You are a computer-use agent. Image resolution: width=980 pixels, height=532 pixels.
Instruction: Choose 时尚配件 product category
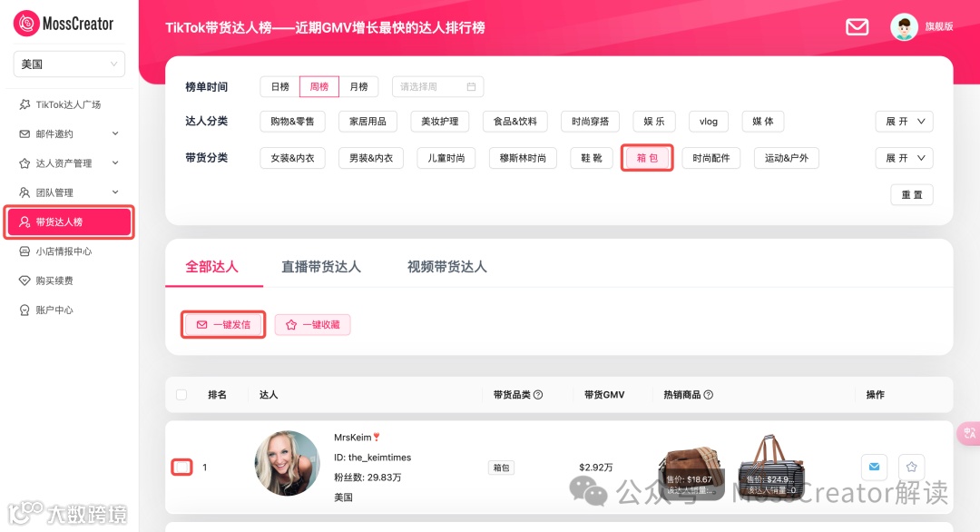(x=711, y=158)
